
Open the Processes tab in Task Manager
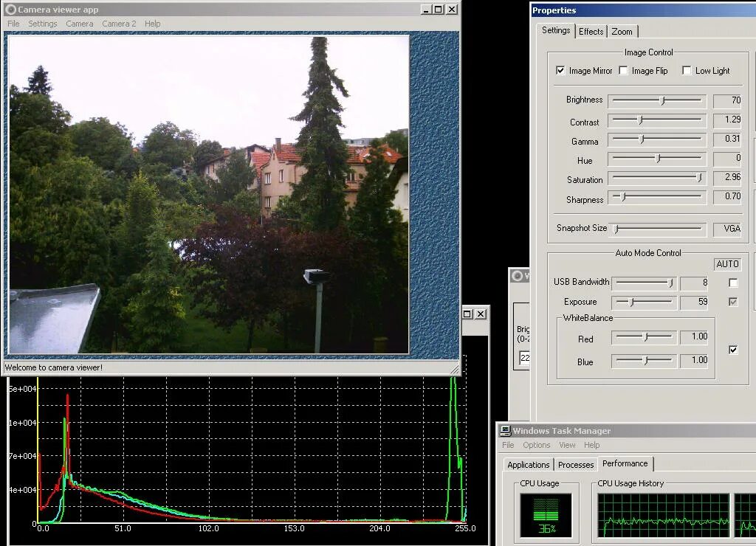tap(575, 464)
